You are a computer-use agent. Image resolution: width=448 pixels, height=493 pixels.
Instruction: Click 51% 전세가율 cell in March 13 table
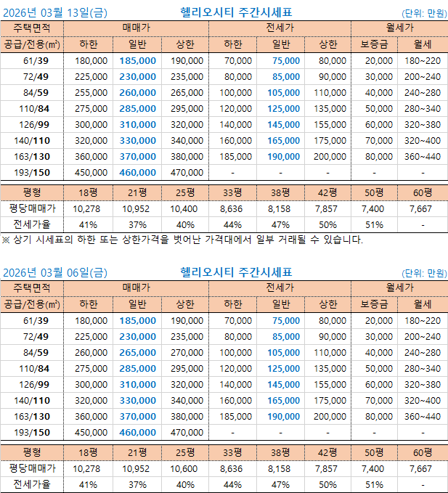click(x=375, y=224)
